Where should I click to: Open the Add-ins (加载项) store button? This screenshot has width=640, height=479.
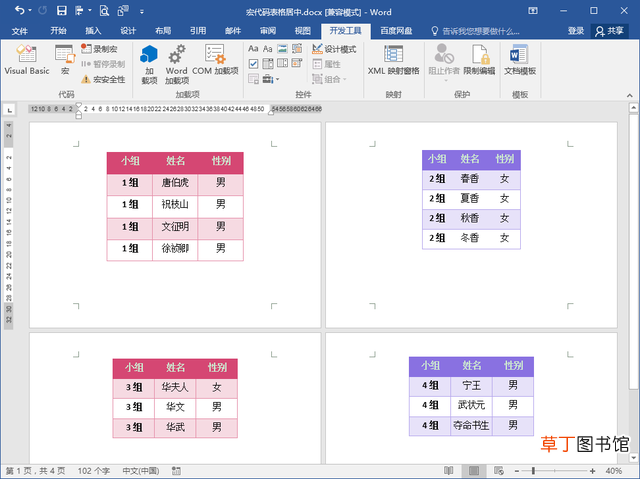coord(149,64)
